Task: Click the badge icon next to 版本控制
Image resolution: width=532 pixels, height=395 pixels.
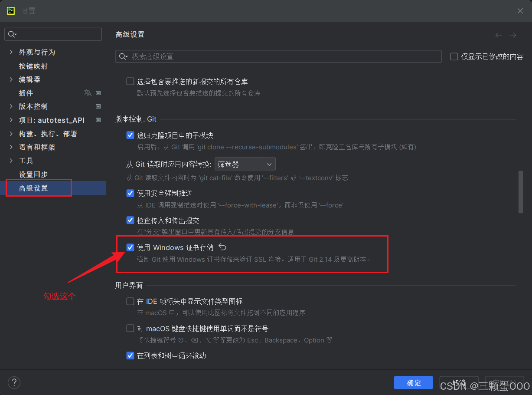Action: 98,106
